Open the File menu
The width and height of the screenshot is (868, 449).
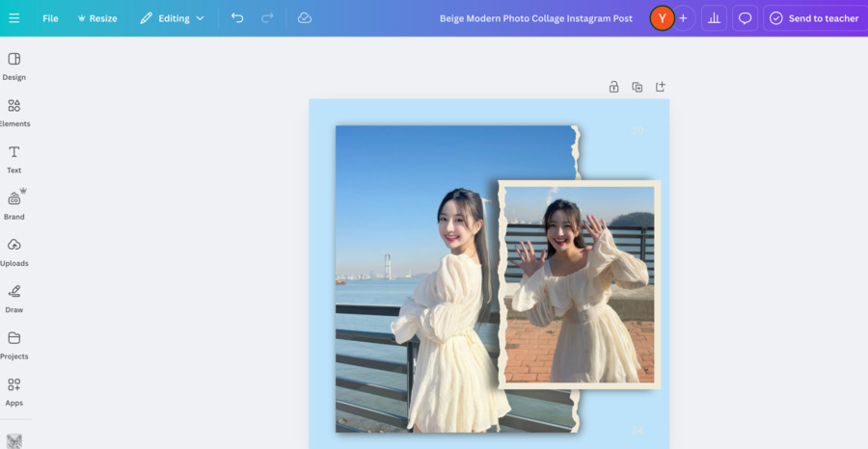pyautogui.click(x=50, y=18)
